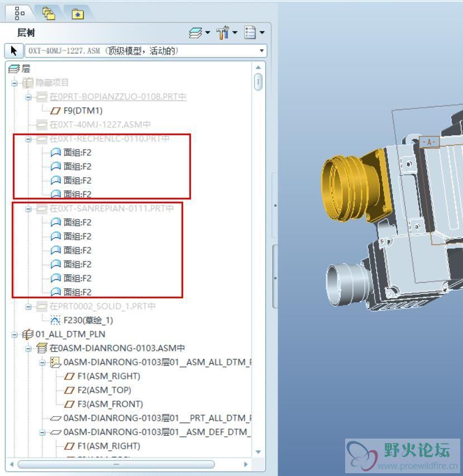Click the layer tree scroll-down arrow

(259, 452)
